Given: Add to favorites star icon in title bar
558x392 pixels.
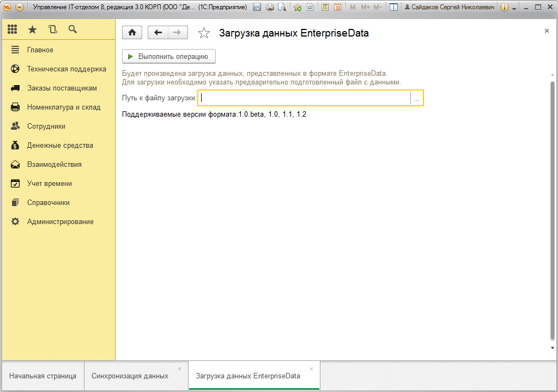Looking at the screenshot, I should click(298, 7).
